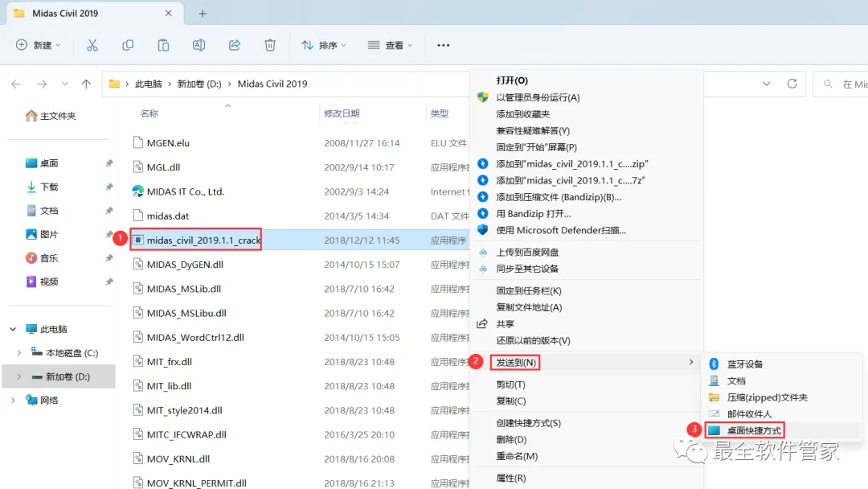This screenshot has width=868, height=489.
Task: Click the Baidu Netdisk upload icon
Action: point(483,252)
